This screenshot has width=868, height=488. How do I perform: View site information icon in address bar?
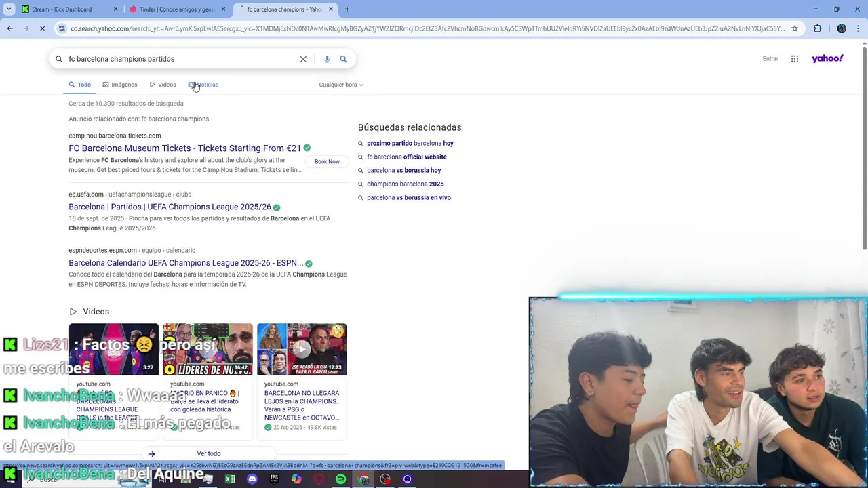click(62, 28)
